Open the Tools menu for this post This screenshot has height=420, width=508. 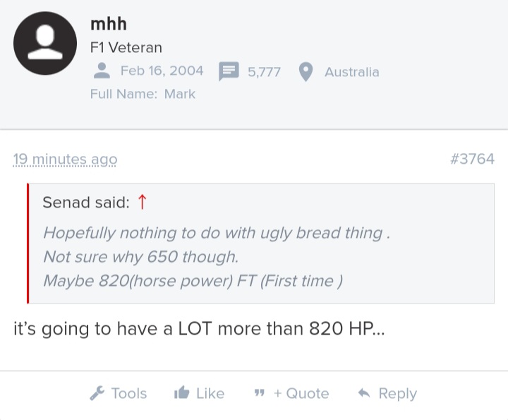coord(119,393)
